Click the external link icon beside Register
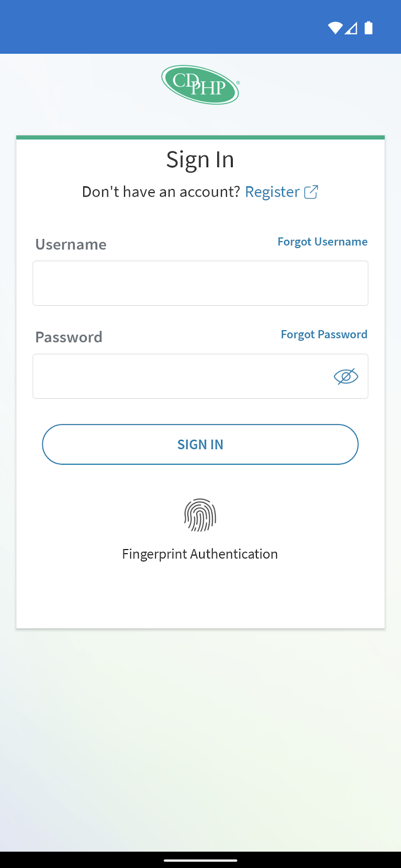The image size is (401, 868). point(311,192)
